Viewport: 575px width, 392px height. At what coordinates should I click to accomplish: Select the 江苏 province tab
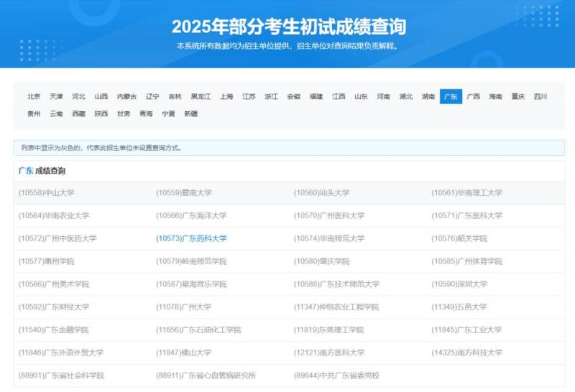pos(249,96)
